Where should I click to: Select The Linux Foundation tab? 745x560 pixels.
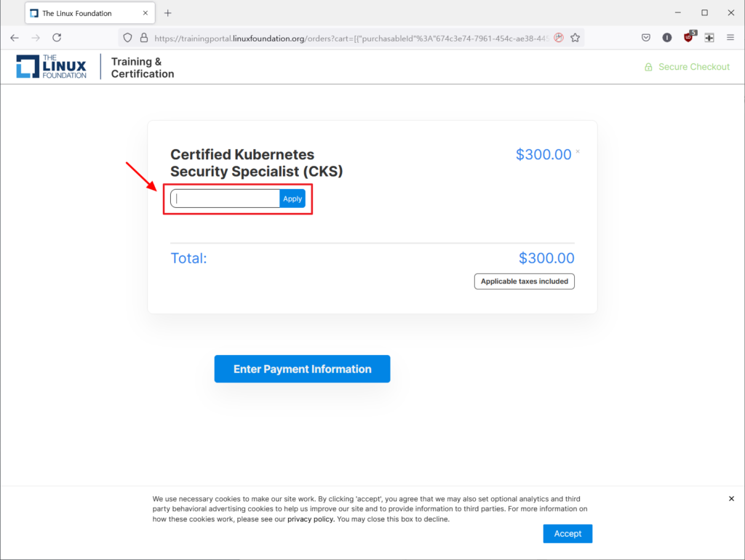[x=80, y=13]
